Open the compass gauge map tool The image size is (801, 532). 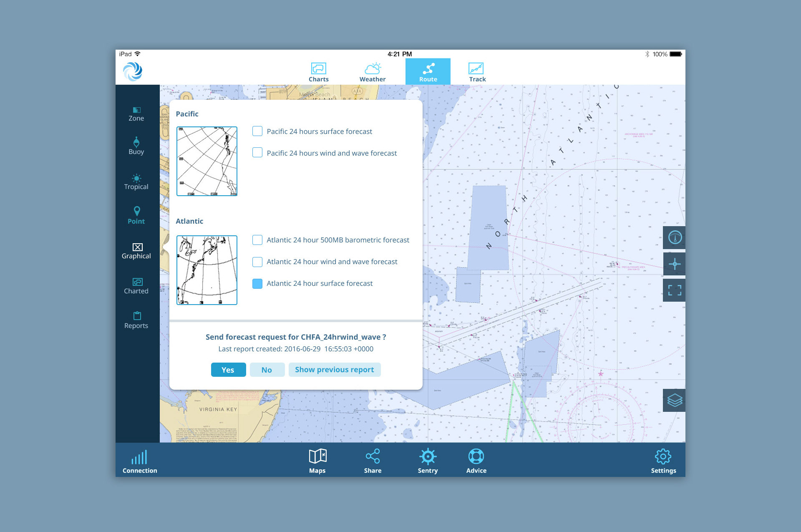click(x=675, y=237)
